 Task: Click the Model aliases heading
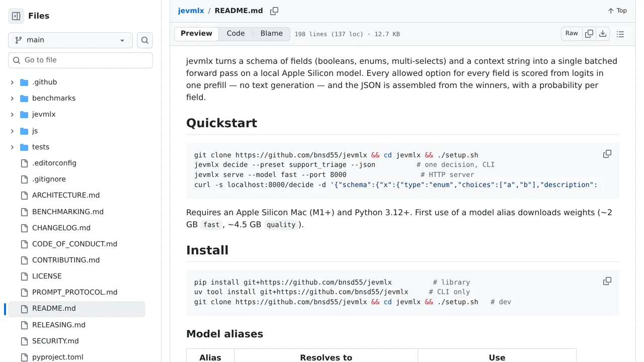click(224, 334)
